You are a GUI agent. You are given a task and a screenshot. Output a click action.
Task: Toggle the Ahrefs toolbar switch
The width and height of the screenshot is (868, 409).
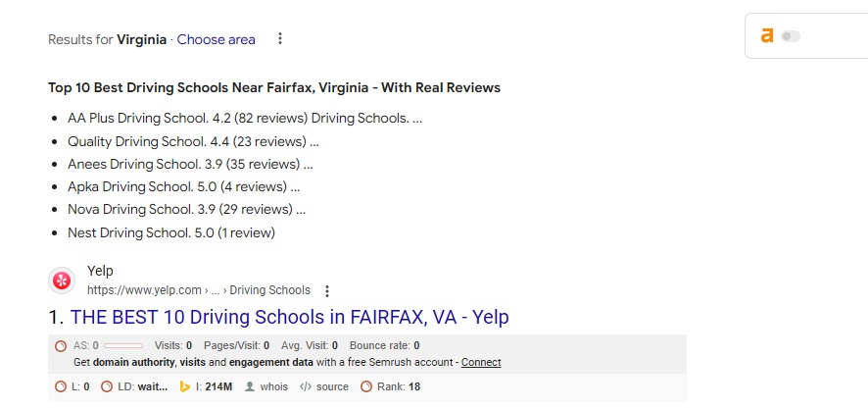[x=790, y=36]
